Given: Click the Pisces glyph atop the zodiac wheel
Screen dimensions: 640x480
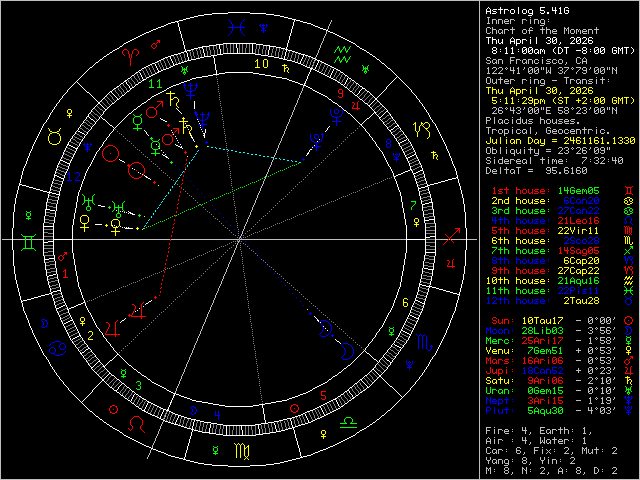Looking at the screenshot, I should [x=237, y=30].
